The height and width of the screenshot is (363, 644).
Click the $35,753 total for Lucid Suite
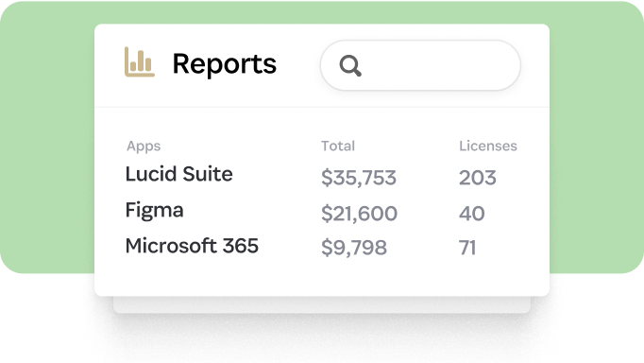[x=359, y=178]
